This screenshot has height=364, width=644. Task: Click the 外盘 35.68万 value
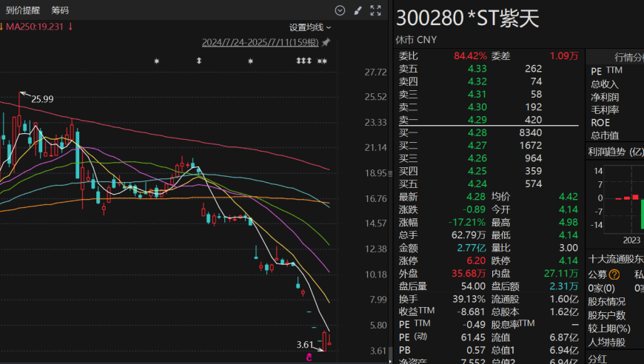point(469,273)
